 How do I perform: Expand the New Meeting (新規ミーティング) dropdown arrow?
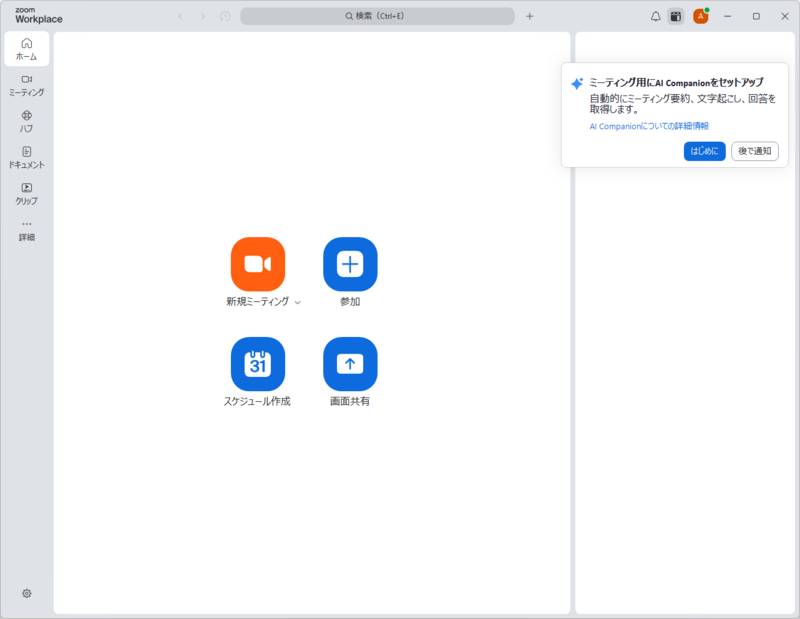pos(298,302)
